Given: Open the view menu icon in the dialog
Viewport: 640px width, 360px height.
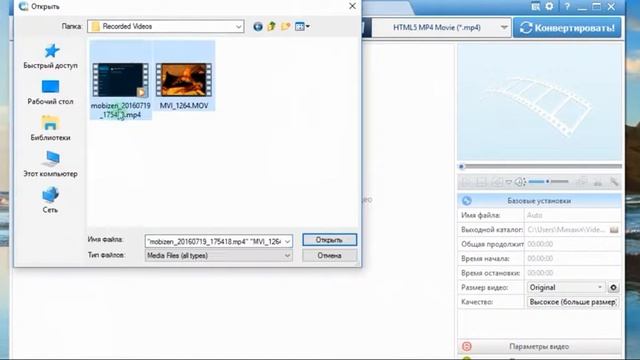Looking at the screenshot, I should (x=302, y=27).
